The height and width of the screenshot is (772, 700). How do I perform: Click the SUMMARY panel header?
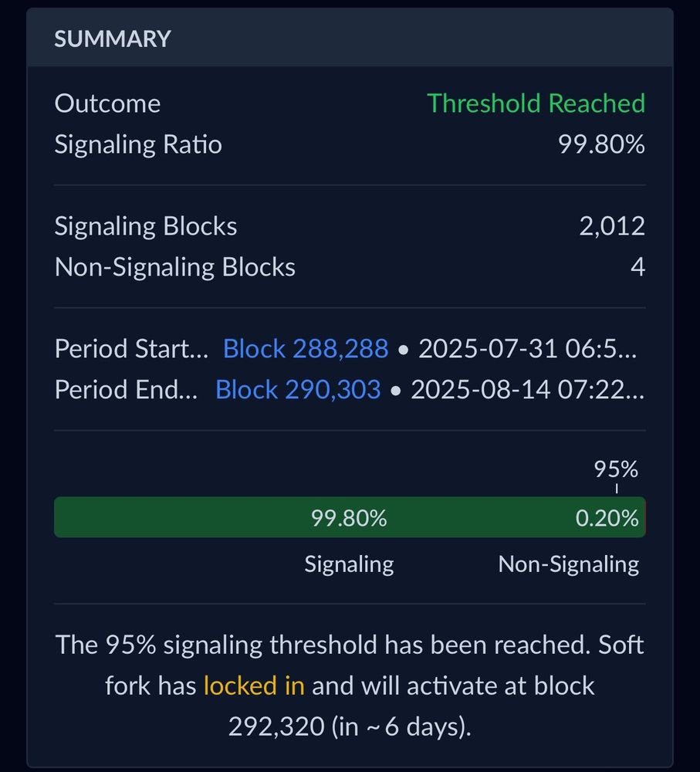(113, 39)
